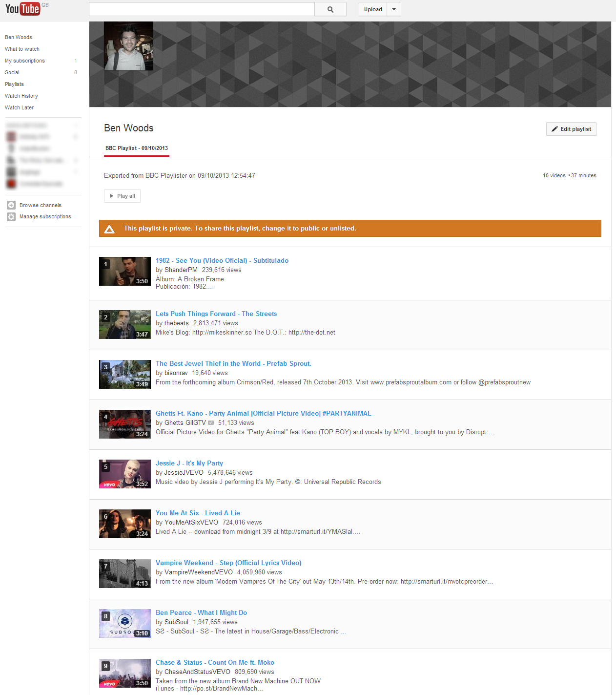Image resolution: width=616 pixels, height=695 pixels.
Task: Open Watch History
Action: pos(21,96)
